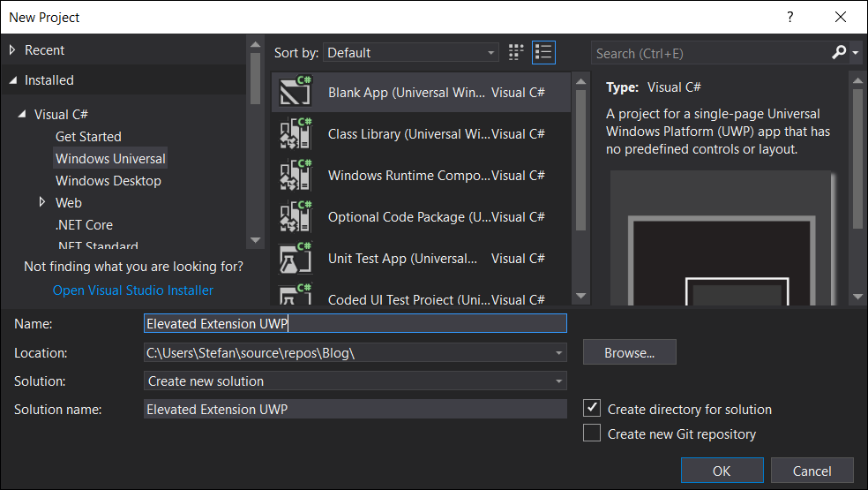
Task: Click the project Name input field
Action: [355, 324]
